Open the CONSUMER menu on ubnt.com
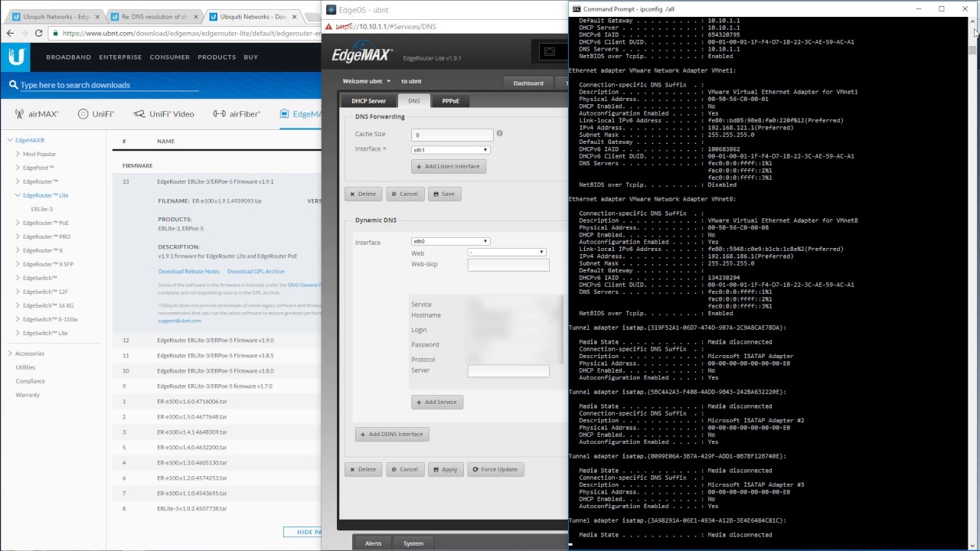 point(170,57)
